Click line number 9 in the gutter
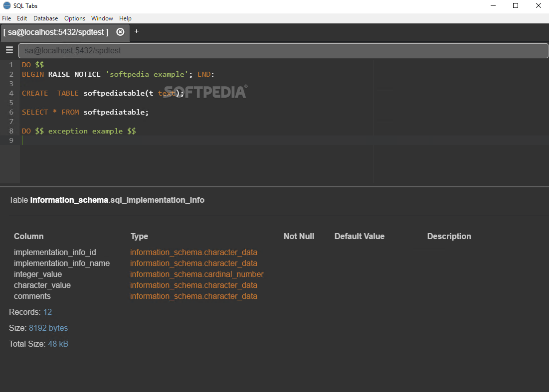 11,140
